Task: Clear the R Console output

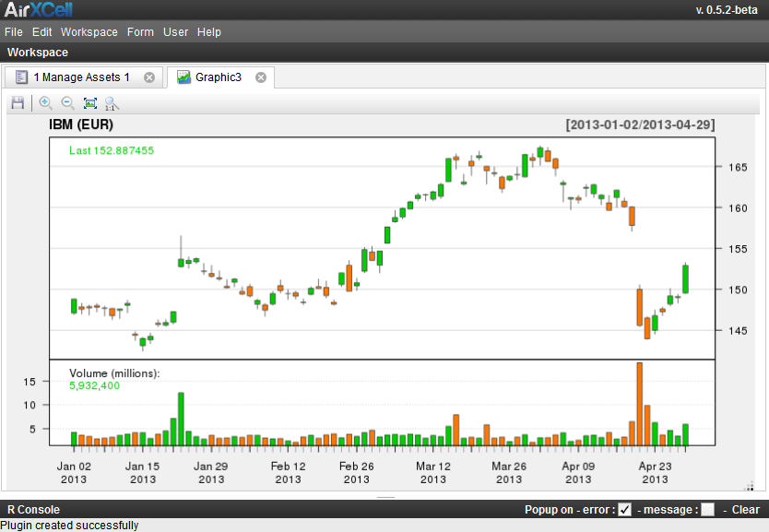Action: [x=745, y=510]
